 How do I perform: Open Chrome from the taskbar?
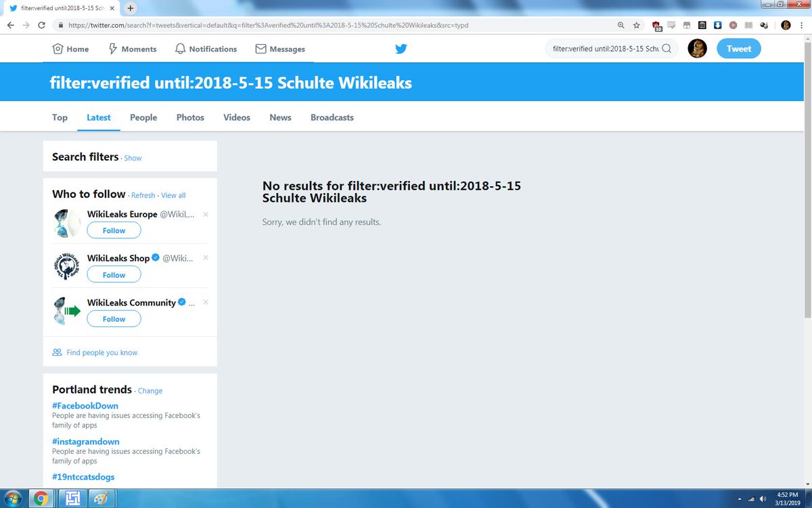coord(41,499)
